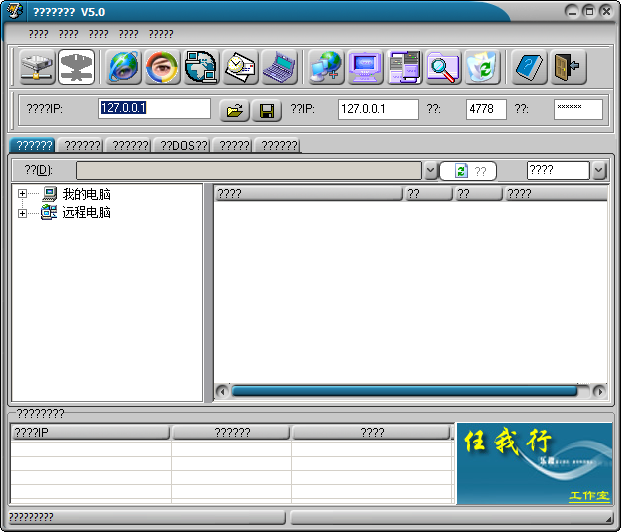
Task: Switch to the DOS tab
Action: coord(180,146)
